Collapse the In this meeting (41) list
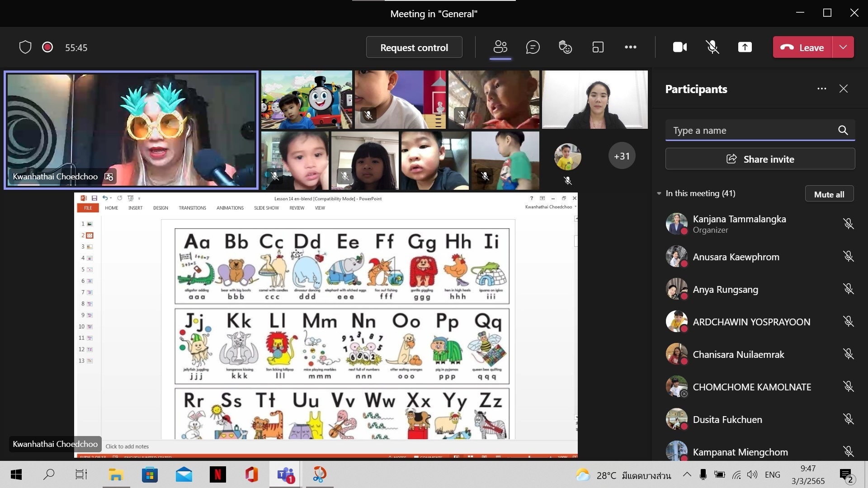The width and height of the screenshot is (868, 488). point(659,193)
